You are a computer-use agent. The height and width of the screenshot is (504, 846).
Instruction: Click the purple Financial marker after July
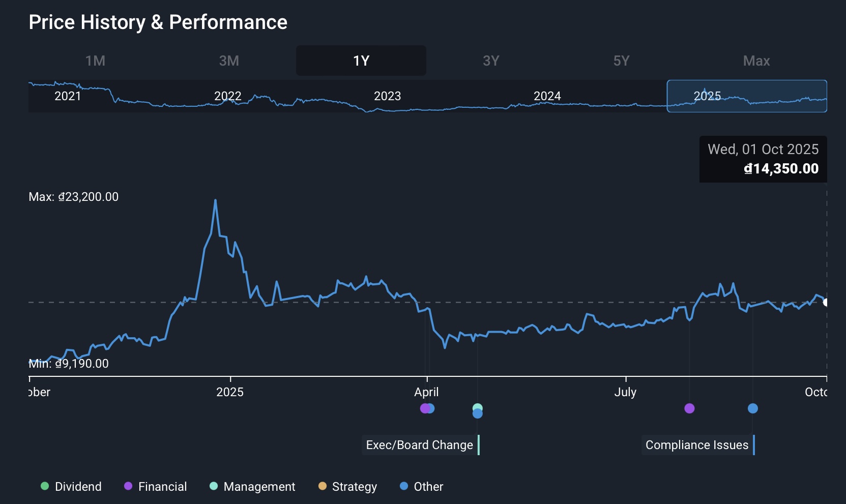pyautogui.click(x=689, y=408)
